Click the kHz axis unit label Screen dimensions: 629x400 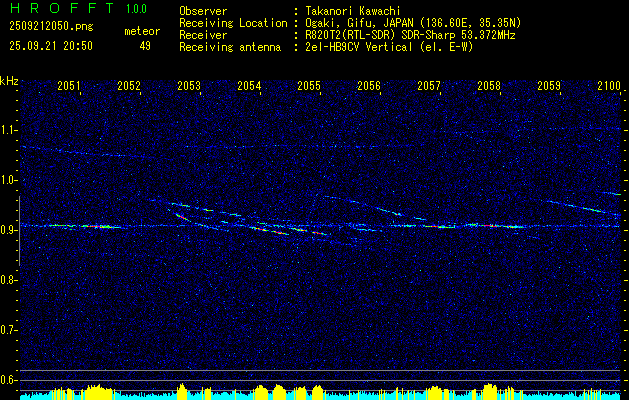point(9,81)
